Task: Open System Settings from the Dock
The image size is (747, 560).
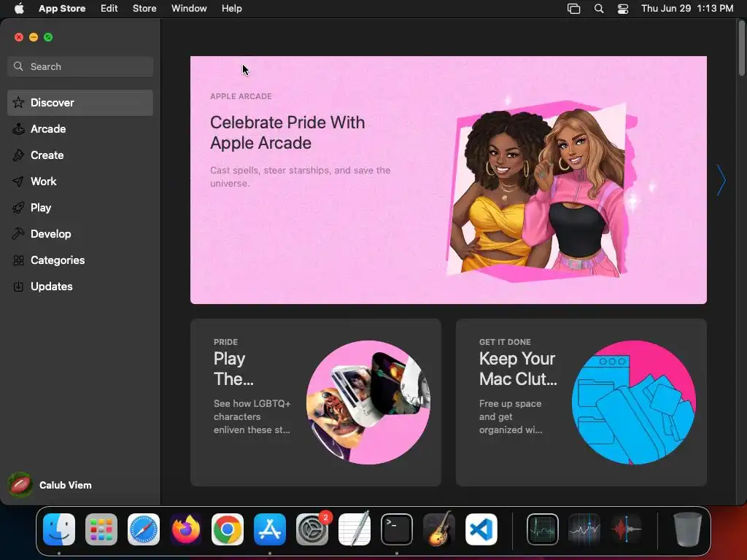Action: 312,529
